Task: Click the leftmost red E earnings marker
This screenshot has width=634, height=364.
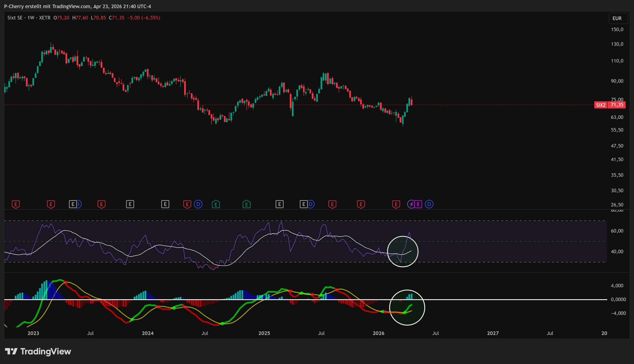Action: point(16,204)
